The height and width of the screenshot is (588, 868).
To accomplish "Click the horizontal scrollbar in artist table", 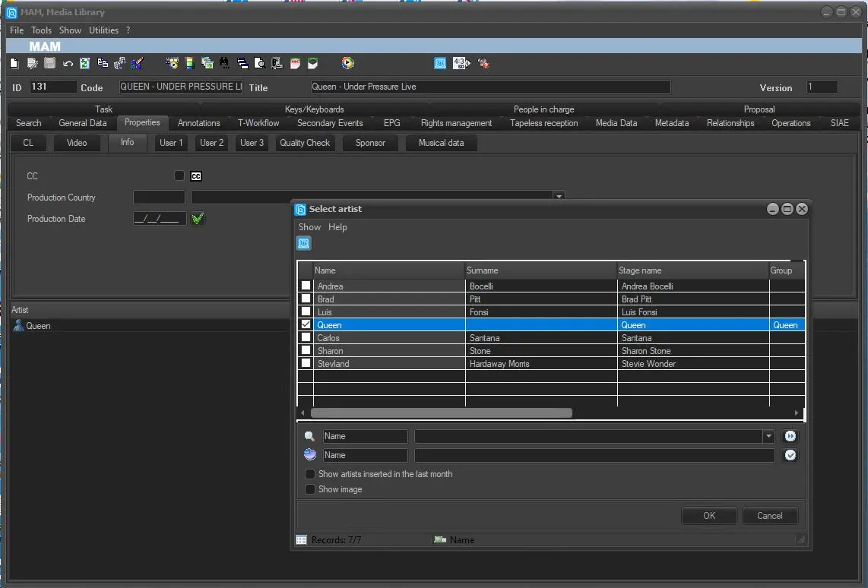I will click(441, 413).
